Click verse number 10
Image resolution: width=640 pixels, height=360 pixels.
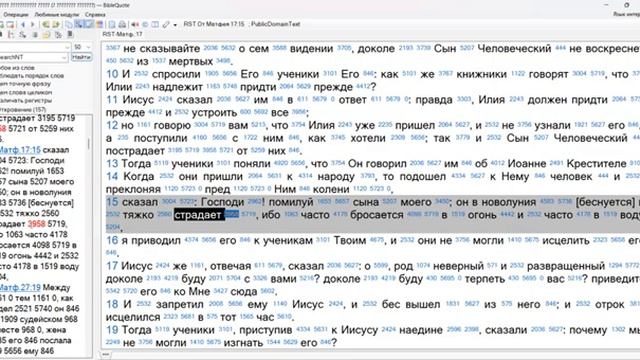[x=112, y=74]
